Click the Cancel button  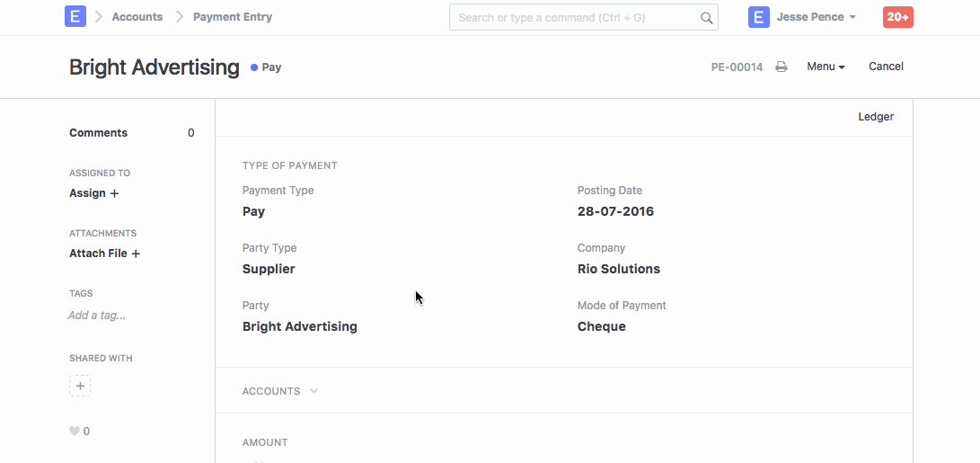pyautogui.click(x=886, y=67)
